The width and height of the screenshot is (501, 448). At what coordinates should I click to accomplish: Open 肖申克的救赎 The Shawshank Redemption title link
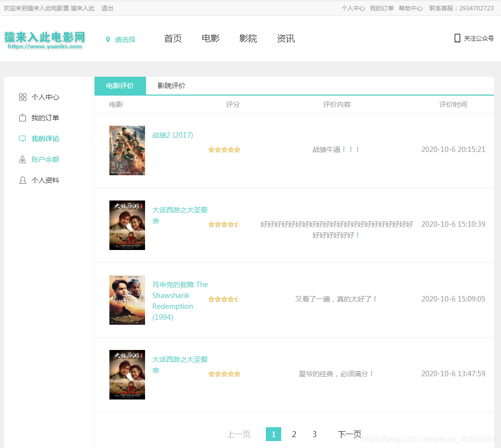click(x=180, y=300)
